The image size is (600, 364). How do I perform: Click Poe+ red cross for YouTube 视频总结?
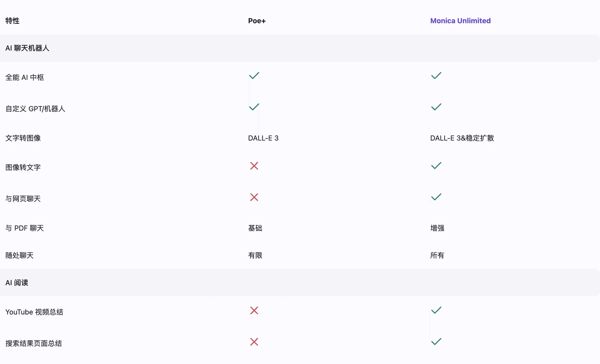coord(254,310)
